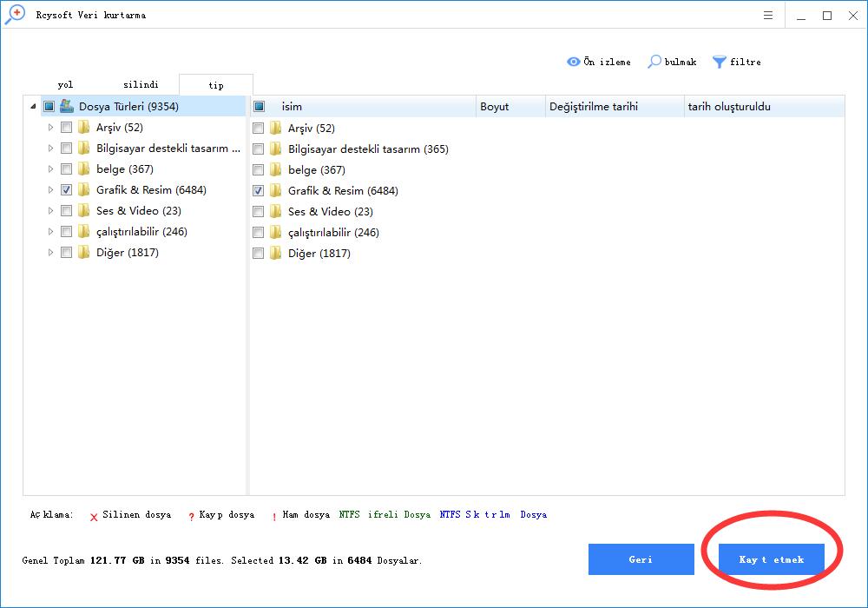Image resolution: width=868 pixels, height=608 pixels.
Task: Expand Grafik & Resim node
Action: (50, 190)
